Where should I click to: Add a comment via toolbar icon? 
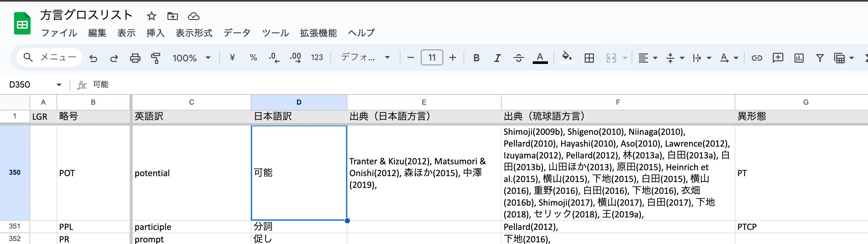click(x=778, y=58)
